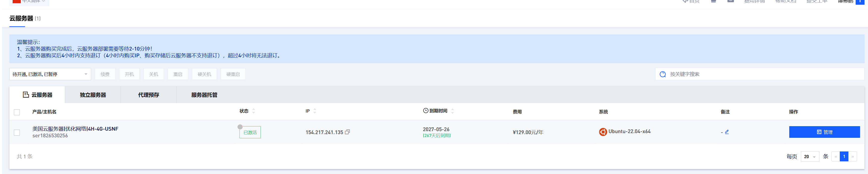Focus the keyword search field
Image resolution: width=868 pixels, height=174 pixels.
point(760,74)
